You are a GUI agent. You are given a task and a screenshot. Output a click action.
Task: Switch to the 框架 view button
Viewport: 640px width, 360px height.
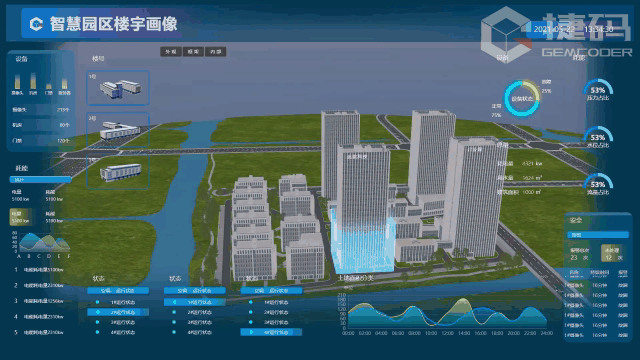[x=193, y=52]
